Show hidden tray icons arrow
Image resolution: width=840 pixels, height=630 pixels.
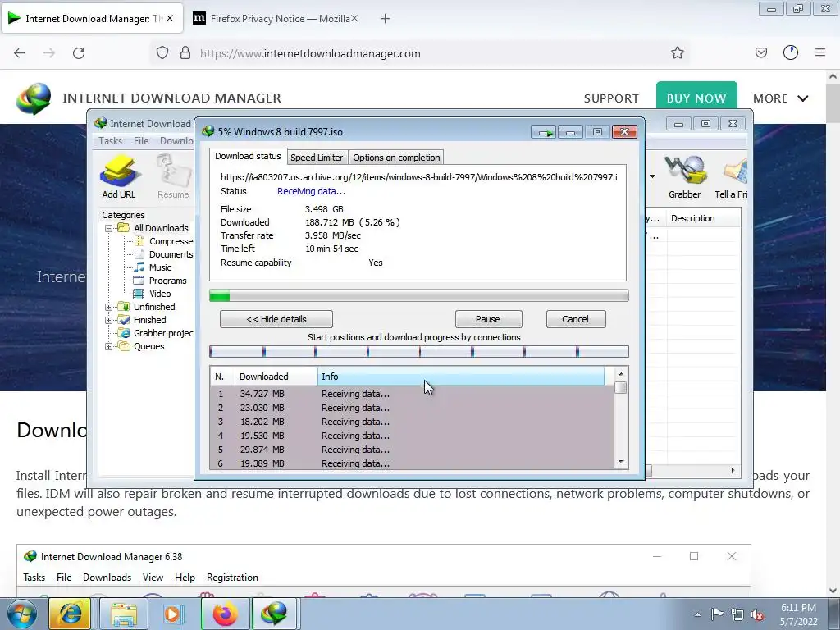click(697, 615)
